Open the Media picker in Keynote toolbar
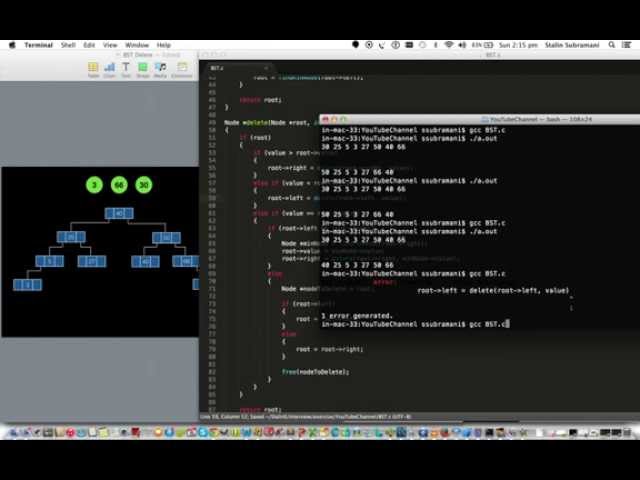 click(x=160, y=68)
